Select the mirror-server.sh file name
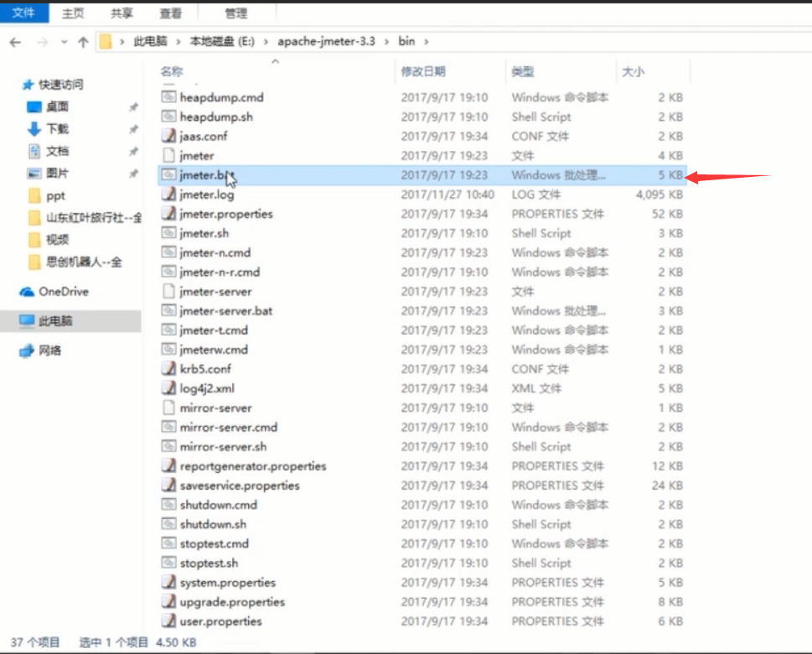The height and width of the screenshot is (654, 812). tap(223, 447)
